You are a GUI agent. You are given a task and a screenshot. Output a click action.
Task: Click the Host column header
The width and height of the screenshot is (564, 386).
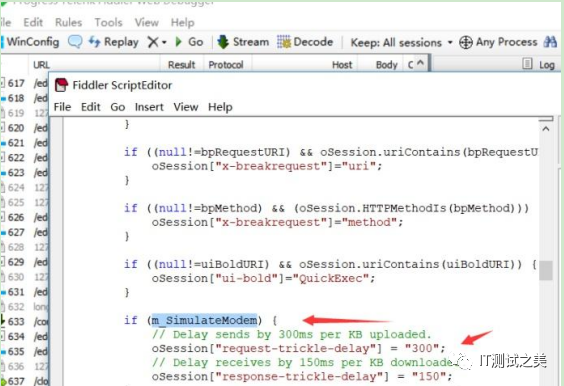click(342, 65)
